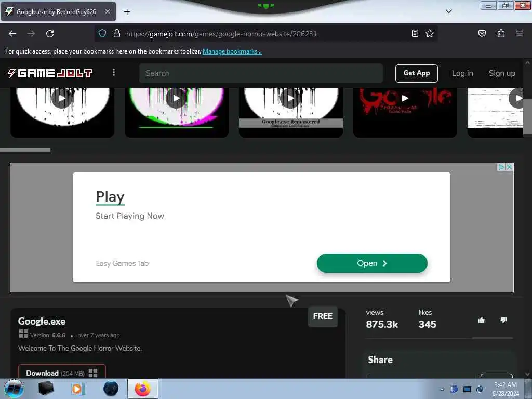Open the tracking protection shield icon
Image resolution: width=532 pixels, height=399 pixels.
[x=102, y=33]
